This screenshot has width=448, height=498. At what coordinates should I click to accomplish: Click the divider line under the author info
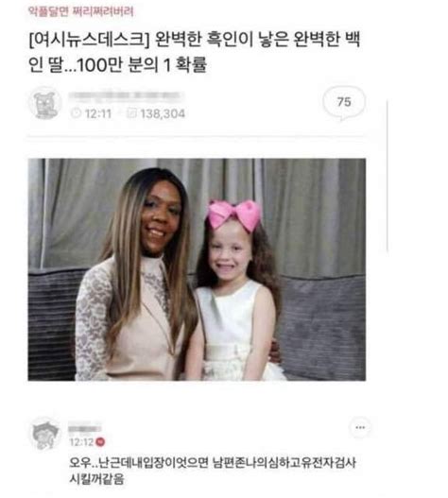[x=197, y=137]
